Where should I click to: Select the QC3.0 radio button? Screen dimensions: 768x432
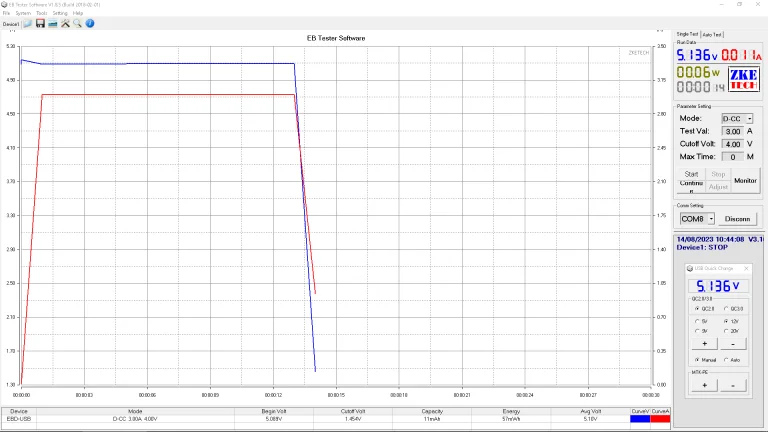tap(727, 309)
